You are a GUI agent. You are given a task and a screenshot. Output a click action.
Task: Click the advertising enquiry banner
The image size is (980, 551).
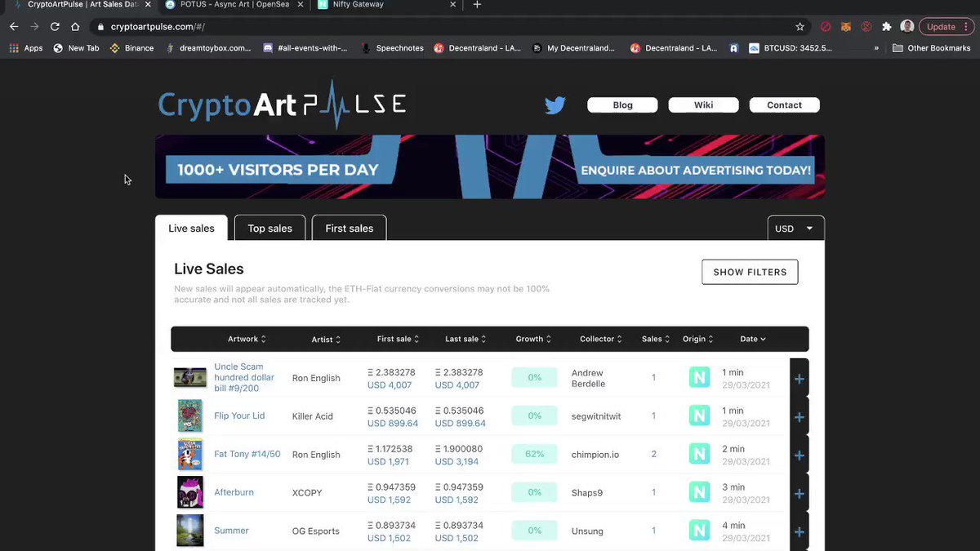click(490, 167)
